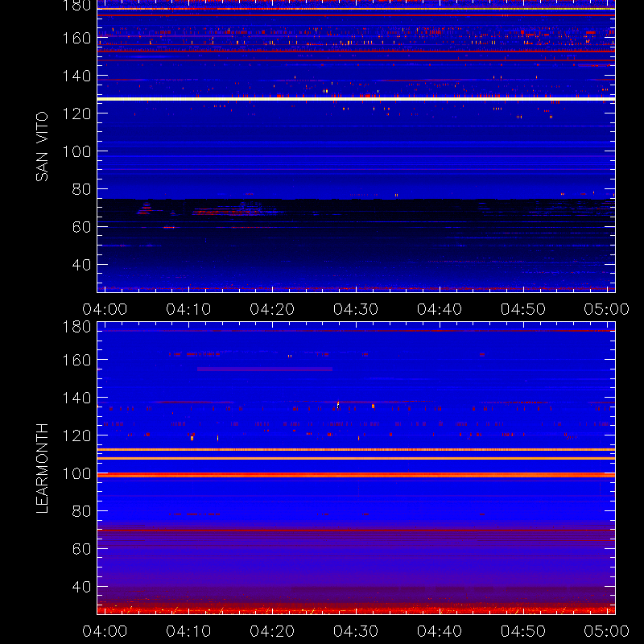Choose 04:50 time label below Learmonth plot

click(x=523, y=631)
